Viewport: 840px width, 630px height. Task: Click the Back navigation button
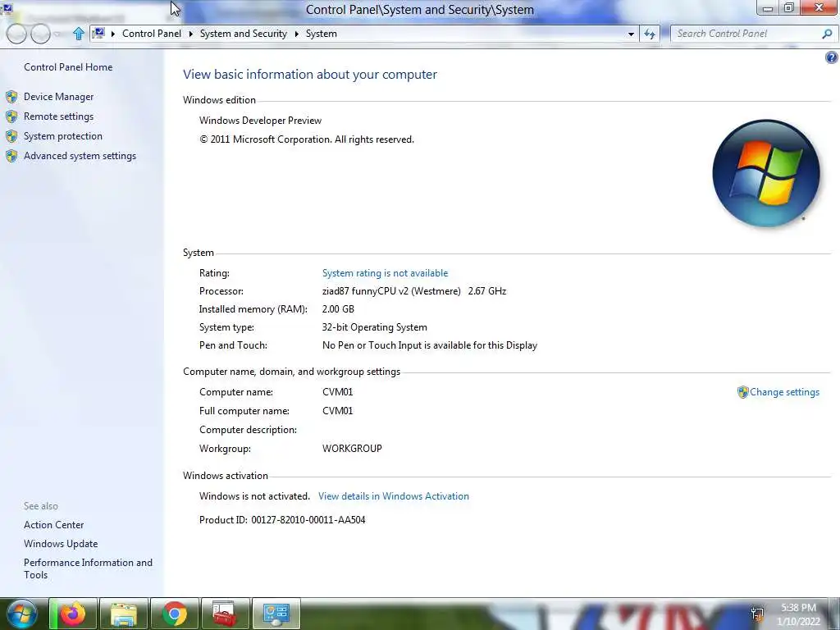point(16,34)
